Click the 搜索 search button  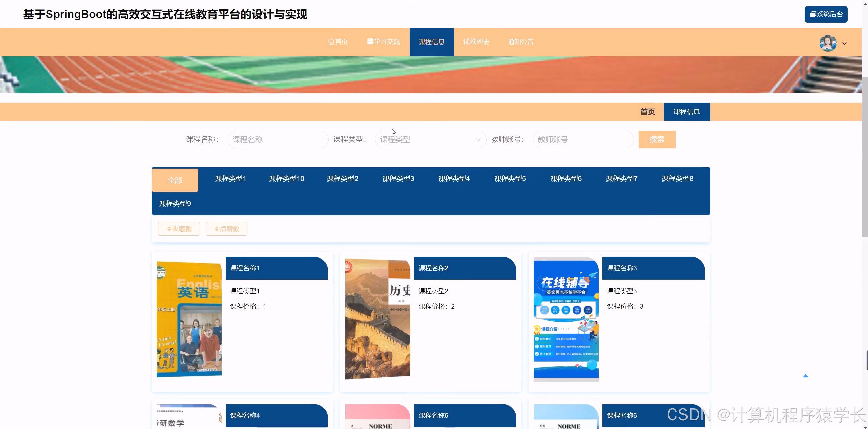[x=657, y=139]
